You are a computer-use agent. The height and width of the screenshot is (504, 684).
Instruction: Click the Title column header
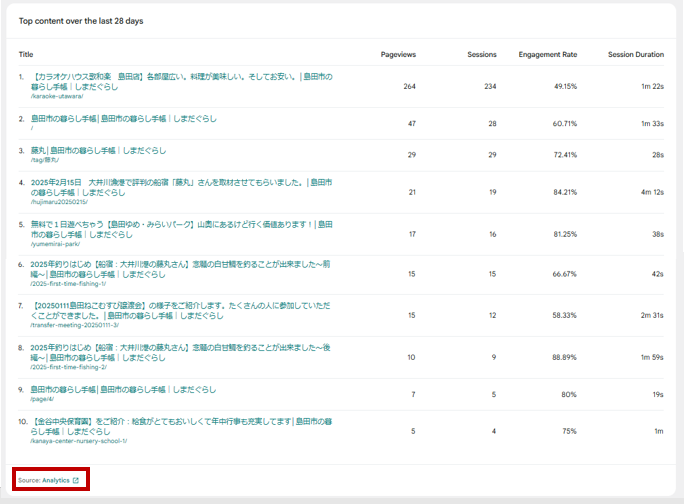(26, 54)
